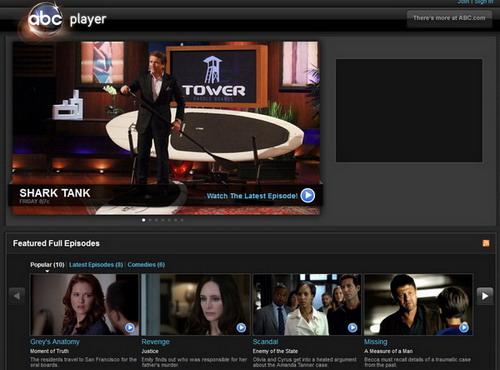Open the Revenge show link
The image size is (500, 370).
click(155, 342)
